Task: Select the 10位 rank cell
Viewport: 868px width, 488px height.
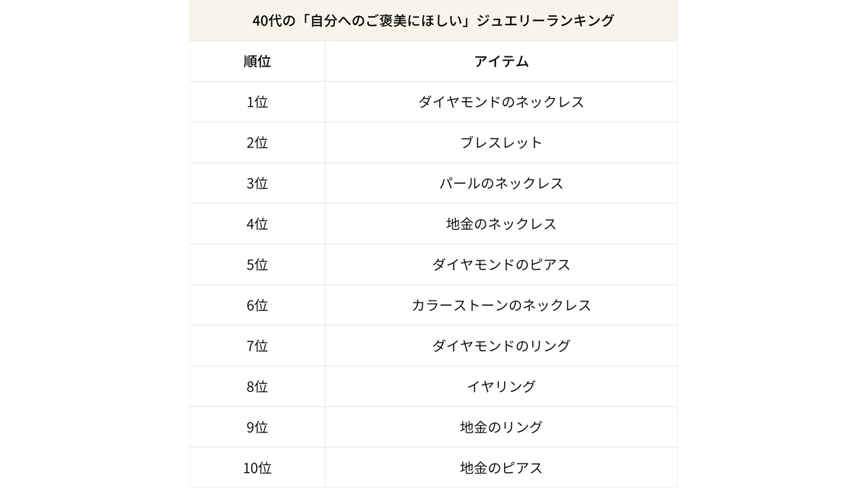Action: (258, 468)
